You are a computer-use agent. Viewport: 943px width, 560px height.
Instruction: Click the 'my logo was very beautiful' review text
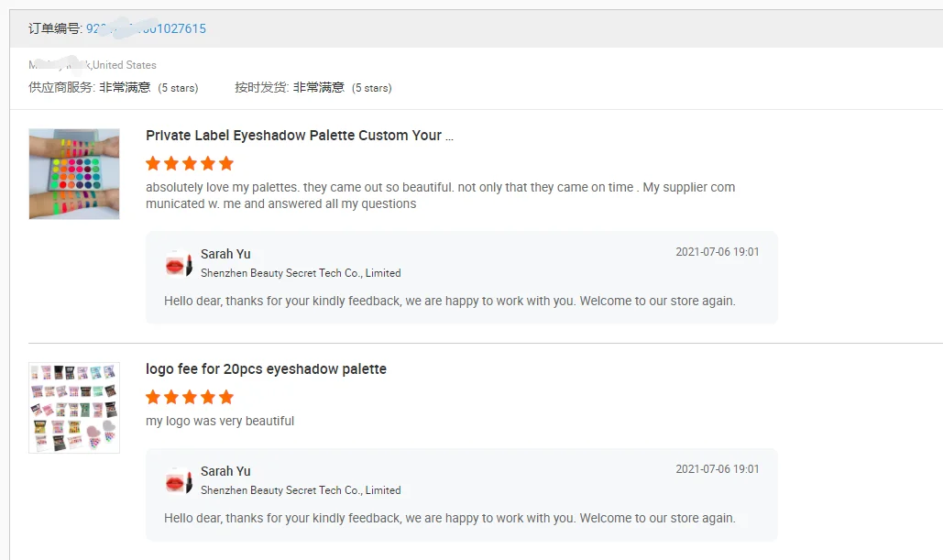tap(220, 422)
